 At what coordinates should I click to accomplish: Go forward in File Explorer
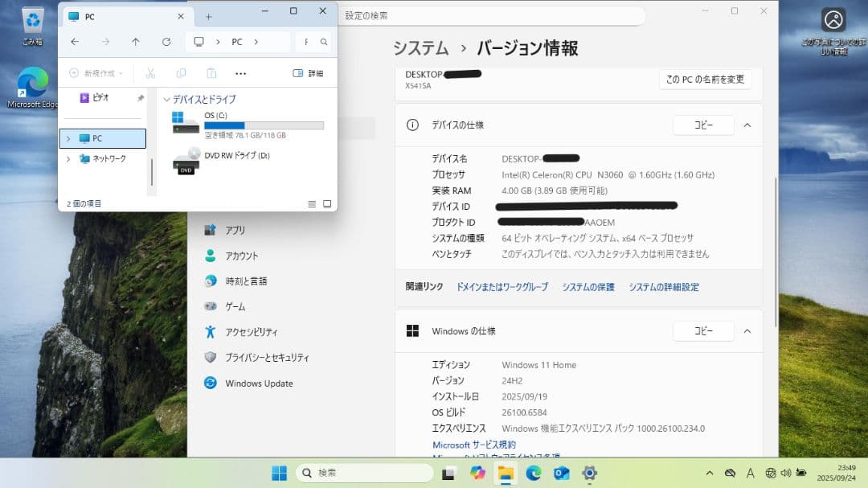point(105,42)
